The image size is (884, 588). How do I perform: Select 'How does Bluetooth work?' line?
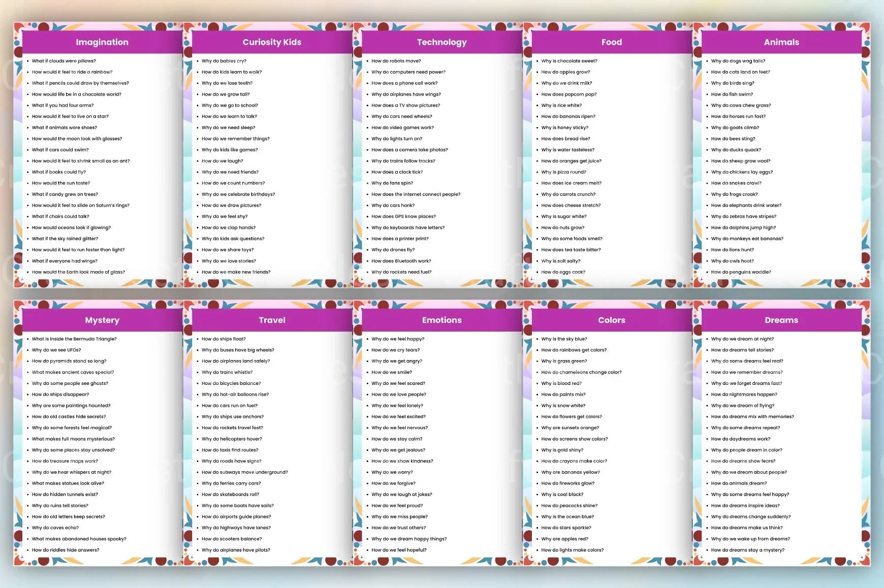(401, 261)
